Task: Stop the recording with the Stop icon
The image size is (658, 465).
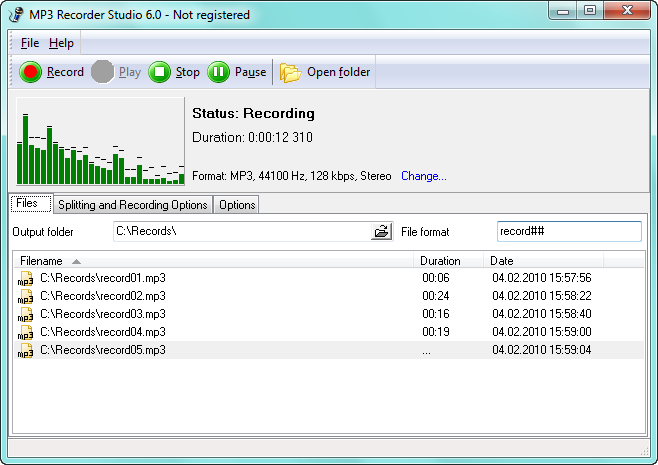Action: pyautogui.click(x=159, y=72)
